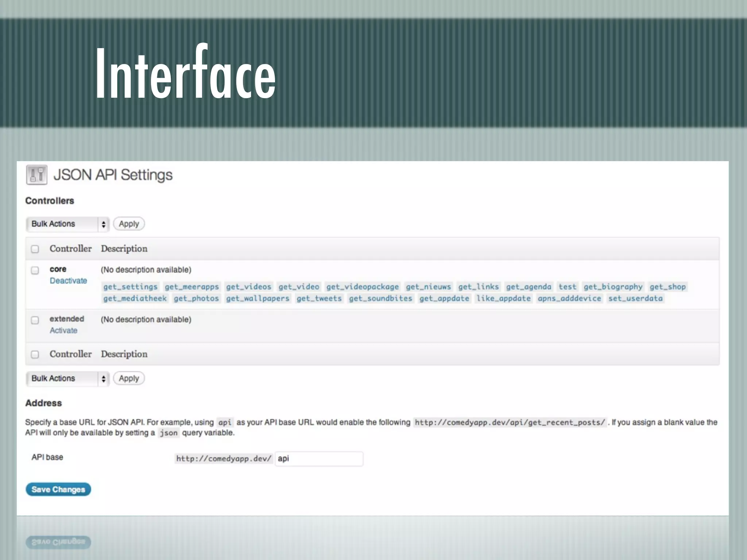747x560 pixels.
Task: Click the top Controller column header
Action: [70, 249]
